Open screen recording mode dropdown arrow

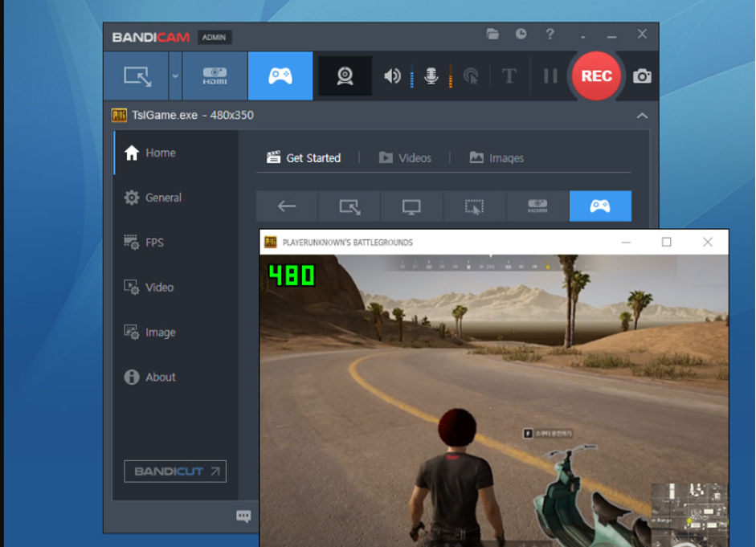(x=175, y=76)
